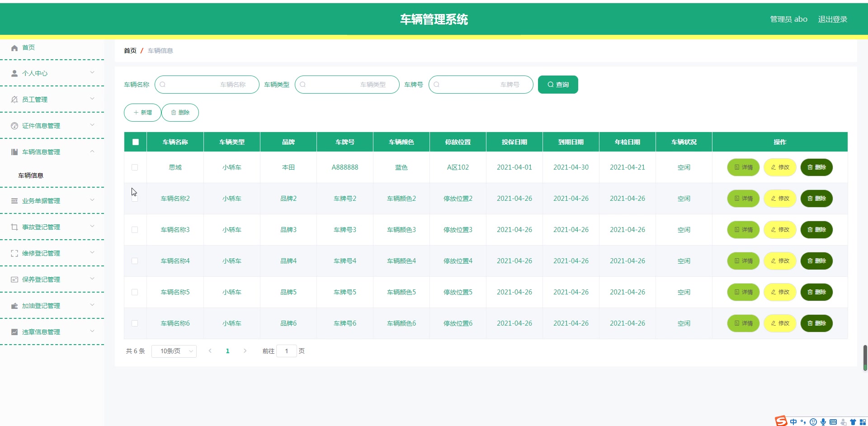Image resolution: width=868 pixels, height=426 pixels.
Task: Click the 违章信息管理 chart icon
Action: (x=14, y=332)
